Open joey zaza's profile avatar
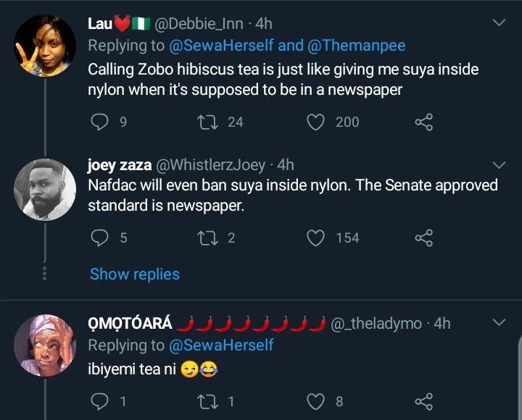The image size is (522, 420). tap(45, 189)
